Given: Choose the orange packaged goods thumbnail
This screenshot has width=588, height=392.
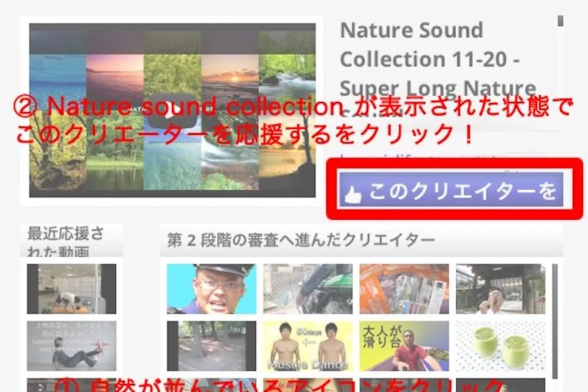Looking at the screenshot, I should (404, 289).
